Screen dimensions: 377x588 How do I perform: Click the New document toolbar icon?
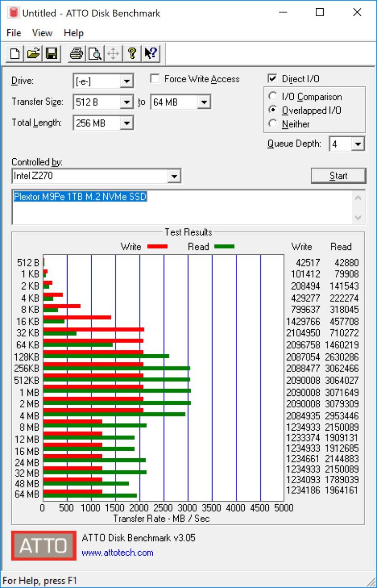15,53
